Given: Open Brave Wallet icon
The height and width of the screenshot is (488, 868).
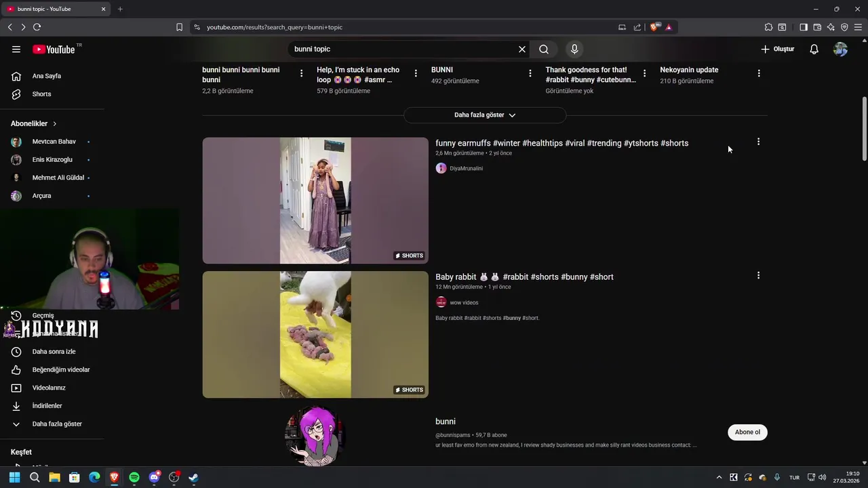Looking at the screenshot, I should (x=817, y=27).
